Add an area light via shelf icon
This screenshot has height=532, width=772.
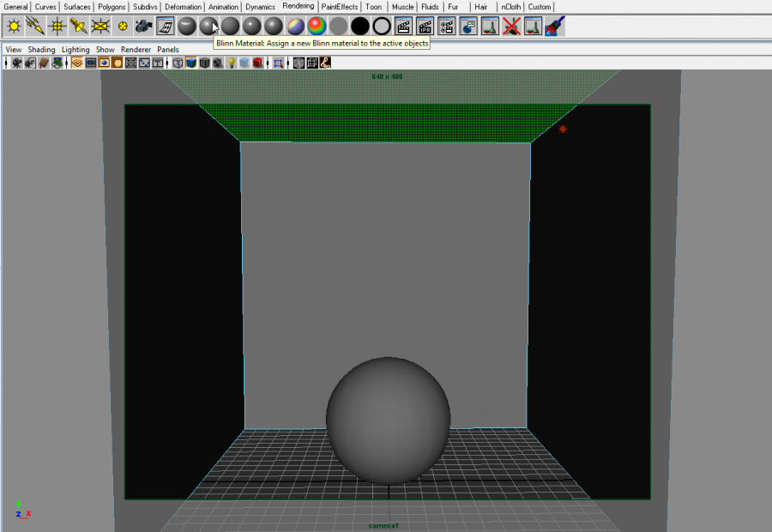pos(100,27)
